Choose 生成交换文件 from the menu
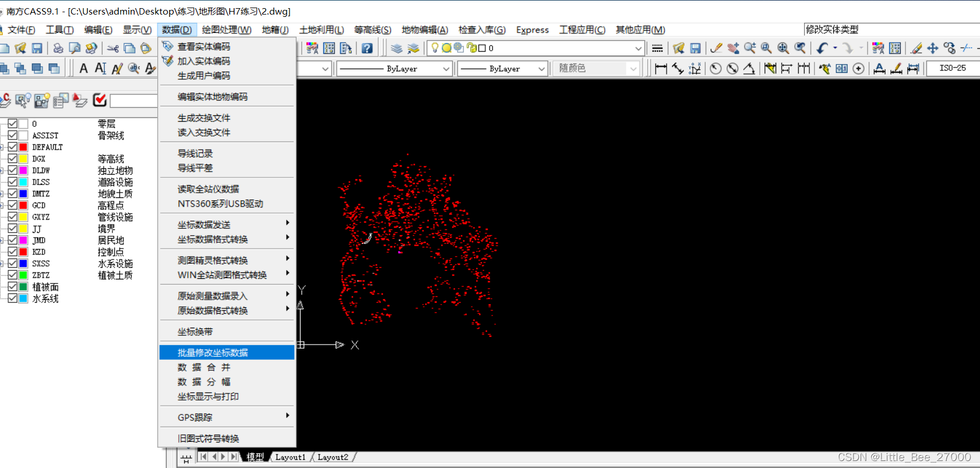980x468 pixels. 227,118
